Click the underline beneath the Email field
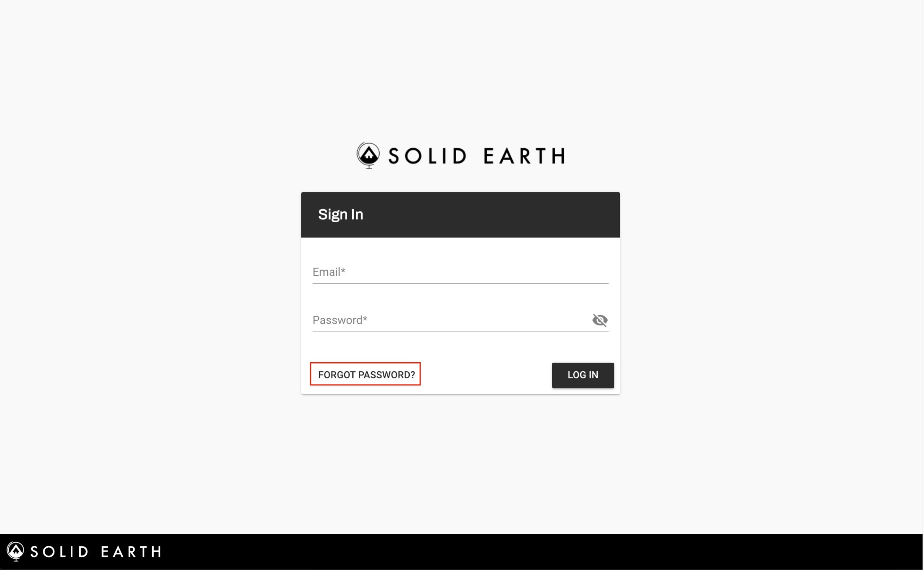The image size is (924, 570). [460, 283]
